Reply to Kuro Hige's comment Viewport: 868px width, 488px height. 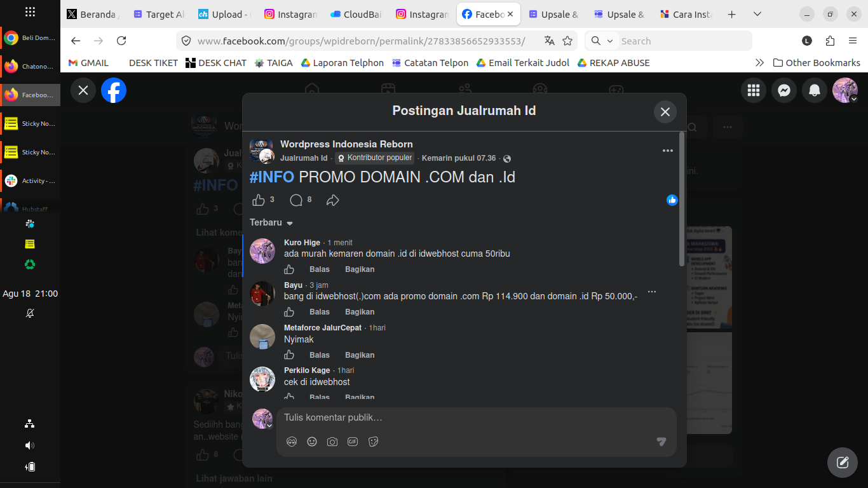click(x=320, y=269)
